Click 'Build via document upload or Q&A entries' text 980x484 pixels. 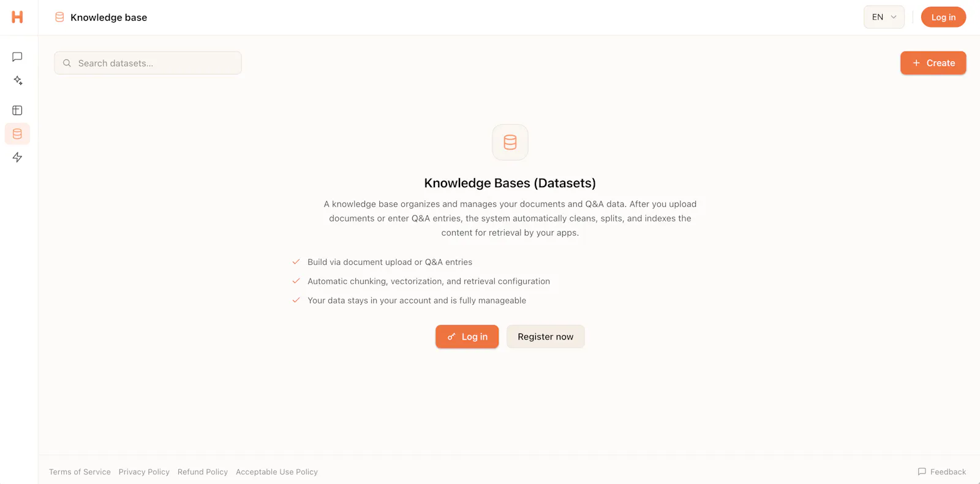[390, 262]
